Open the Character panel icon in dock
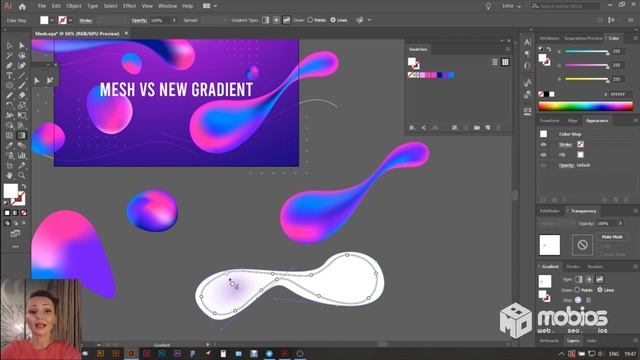 point(527,42)
